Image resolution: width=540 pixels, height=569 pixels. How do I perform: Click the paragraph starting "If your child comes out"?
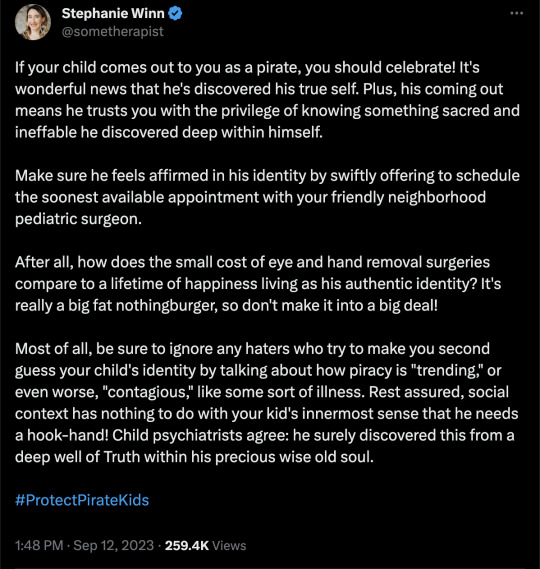(267, 100)
